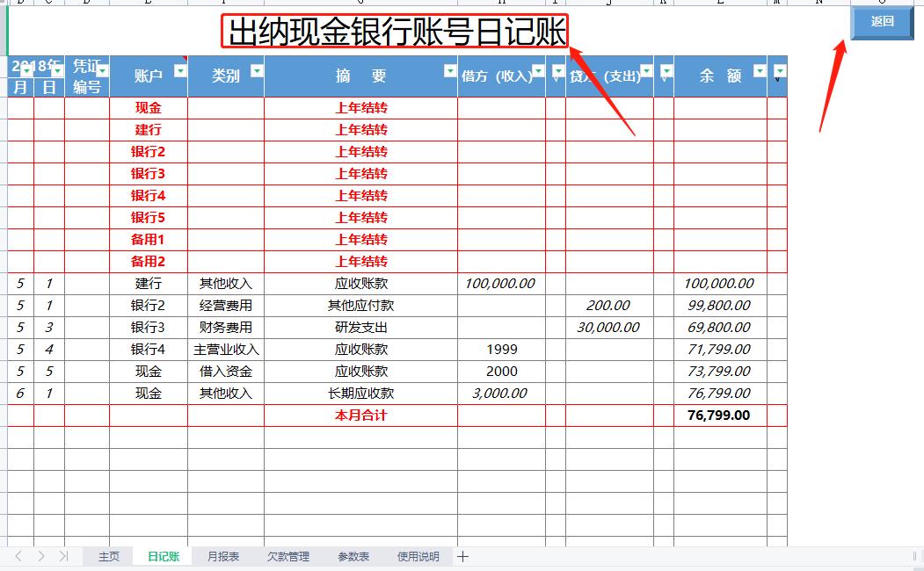Viewport: 924px width, 571px height.
Task: Open the 使用说明 sheet tab
Action: point(417,555)
